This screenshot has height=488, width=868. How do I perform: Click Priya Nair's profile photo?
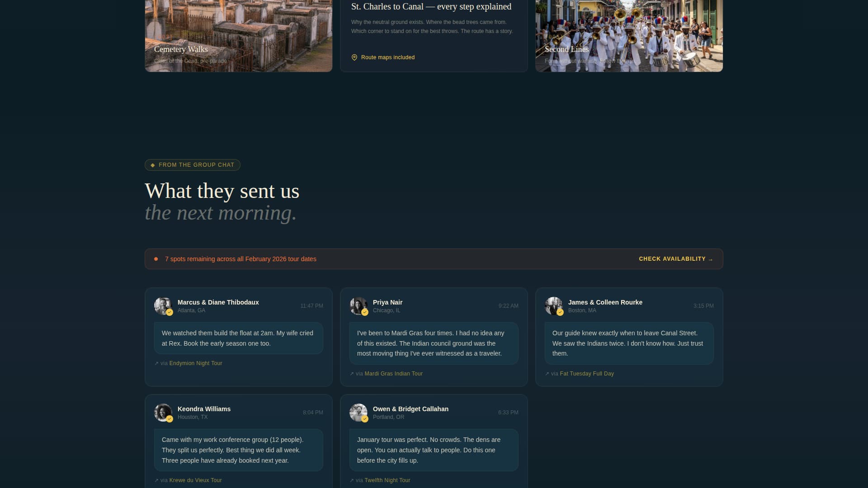pos(359,306)
